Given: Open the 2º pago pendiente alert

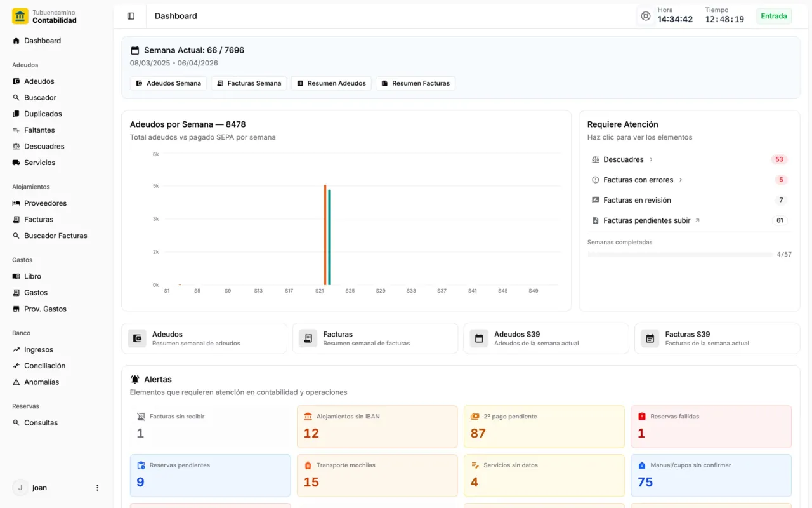Looking at the screenshot, I should (544, 427).
